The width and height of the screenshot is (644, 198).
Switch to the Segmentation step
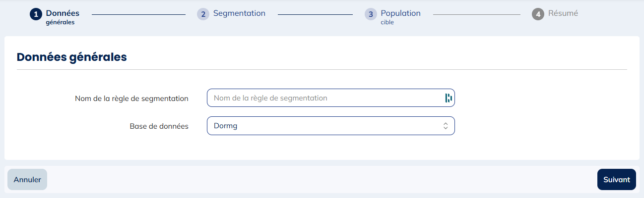pyautogui.click(x=239, y=13)
